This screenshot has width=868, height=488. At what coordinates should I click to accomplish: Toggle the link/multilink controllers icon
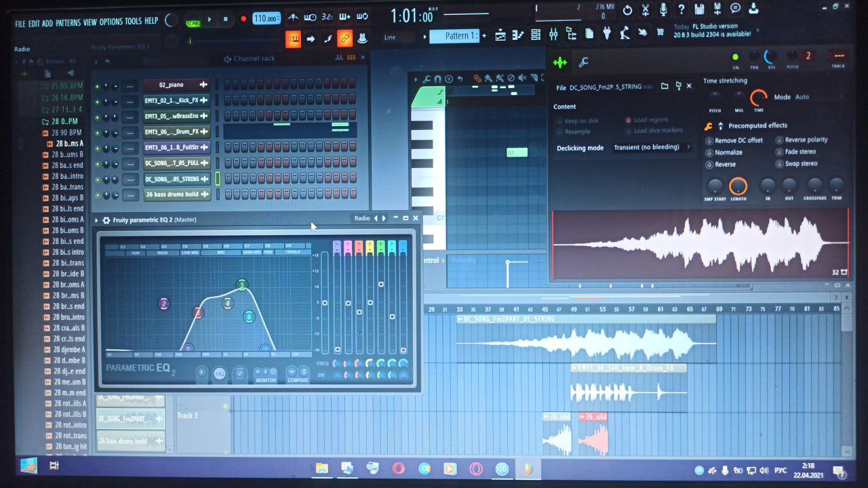pos(344,39)
